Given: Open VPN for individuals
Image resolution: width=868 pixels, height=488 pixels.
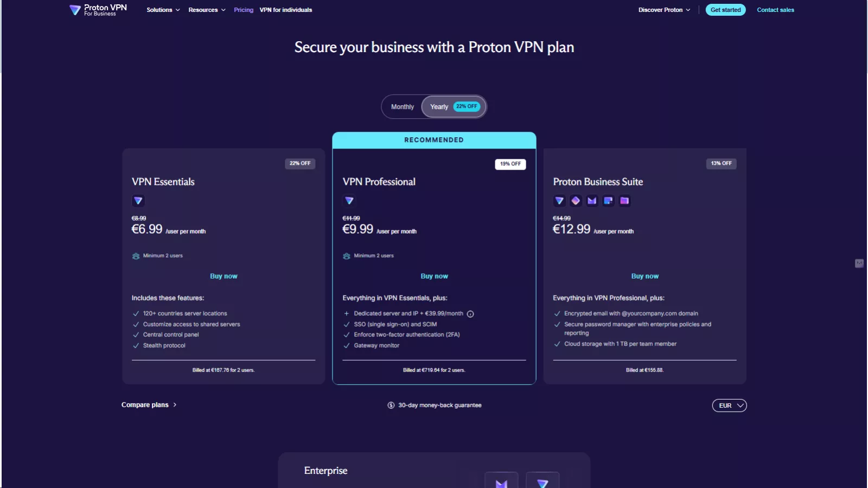Looking at the screenshot, I should tap(286, 9).
